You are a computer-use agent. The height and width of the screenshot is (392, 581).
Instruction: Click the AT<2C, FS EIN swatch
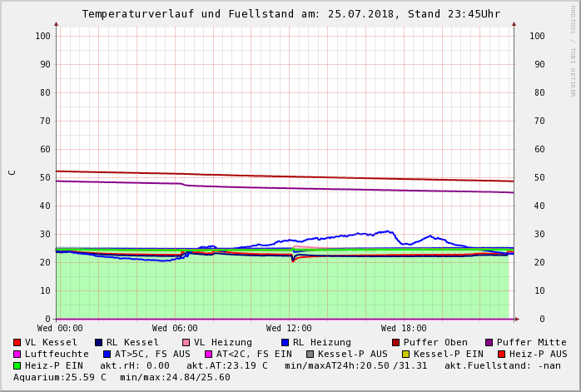pos(209,355)
